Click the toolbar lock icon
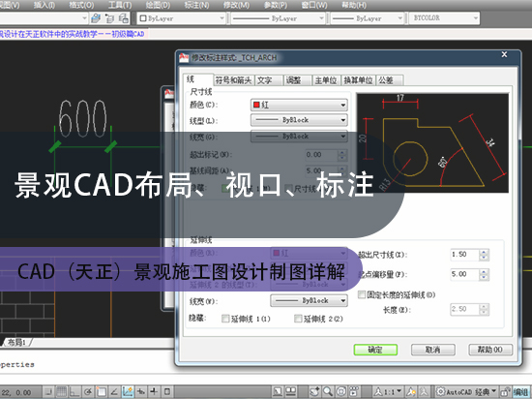The height and width of the screenshot is (399, 532). tap(505, 391)
